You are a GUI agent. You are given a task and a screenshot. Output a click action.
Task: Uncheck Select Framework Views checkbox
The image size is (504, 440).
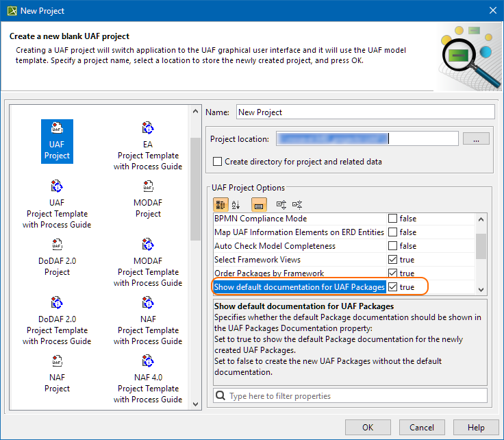[x=392, y=260]
